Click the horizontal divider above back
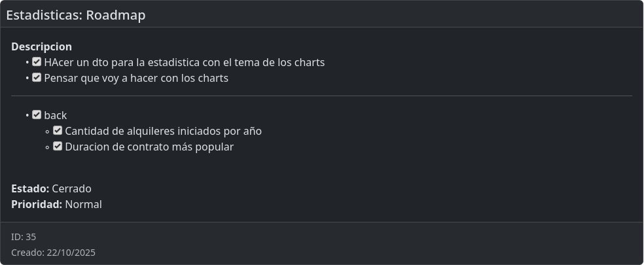The width and height of the screenshot is (644, 265). [x=321, y=96]
